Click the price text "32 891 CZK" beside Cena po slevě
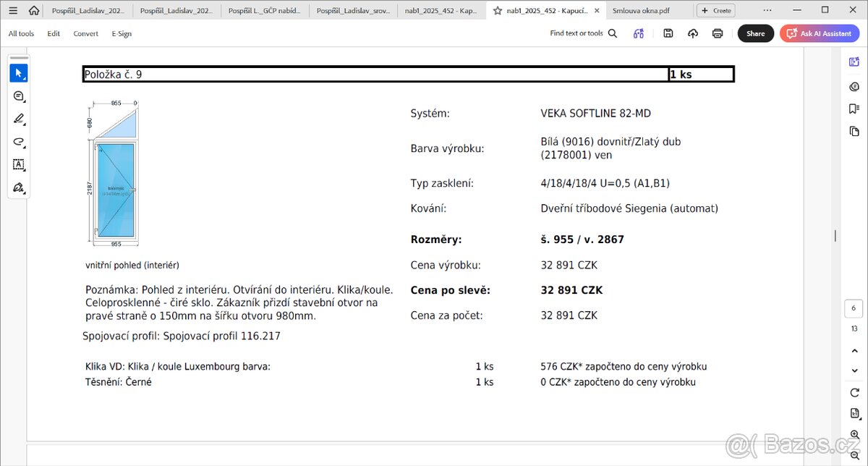Image resolution: width=868 pixels, height=466 pixels. (x=571, y=290)
